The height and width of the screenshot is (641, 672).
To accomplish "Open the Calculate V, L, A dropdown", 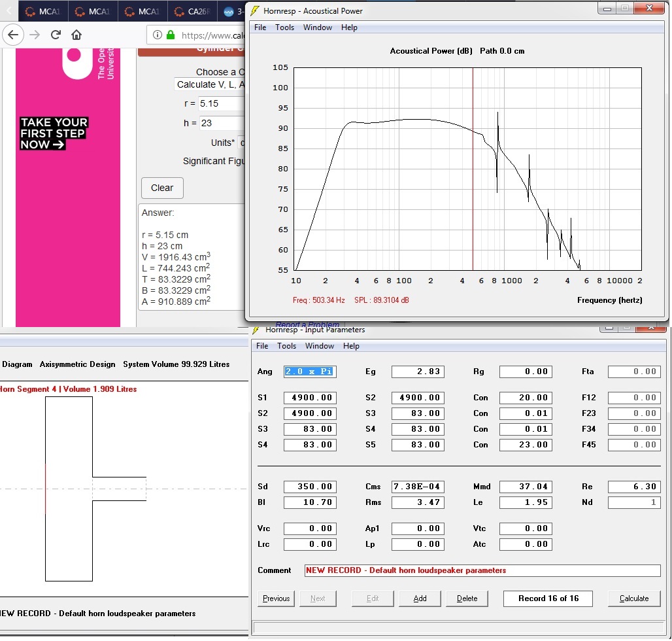I will click(x=210, y=84).
